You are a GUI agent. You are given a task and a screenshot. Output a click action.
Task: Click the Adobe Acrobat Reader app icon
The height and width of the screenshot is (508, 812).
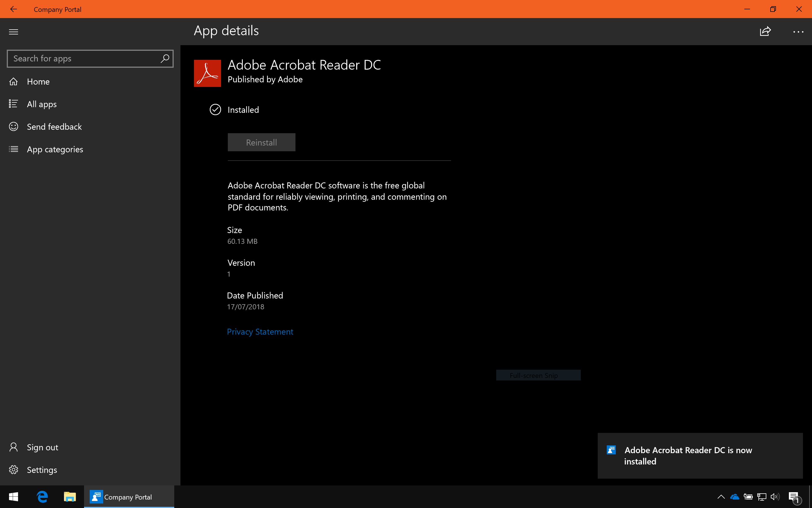pyautogui.click(x=207, y=73)
